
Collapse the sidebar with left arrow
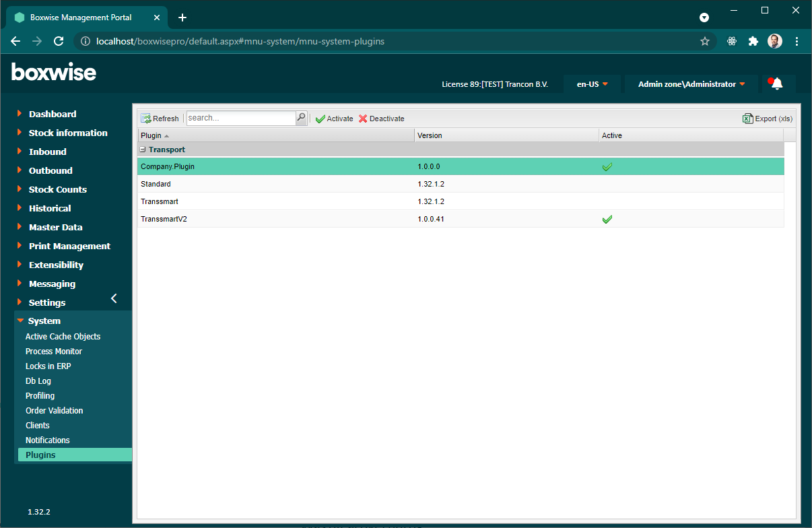114,298
